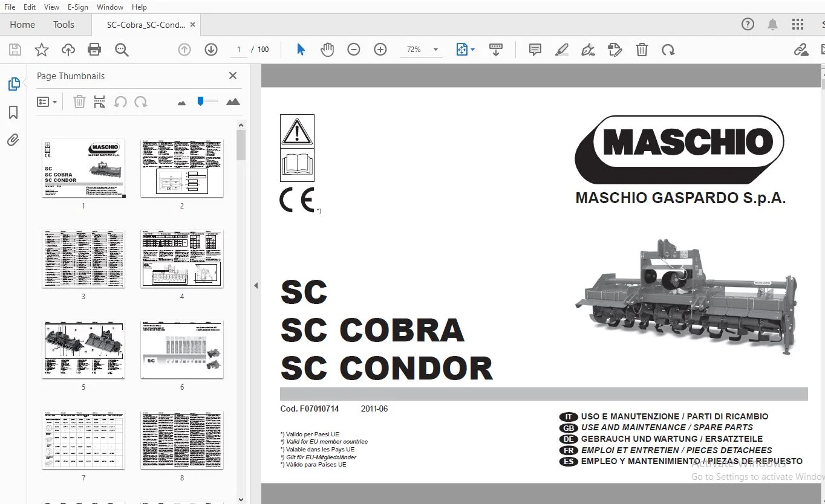Select the Highlight text pen tool
This screenshot has width=825, height=504.
(562, 50)
